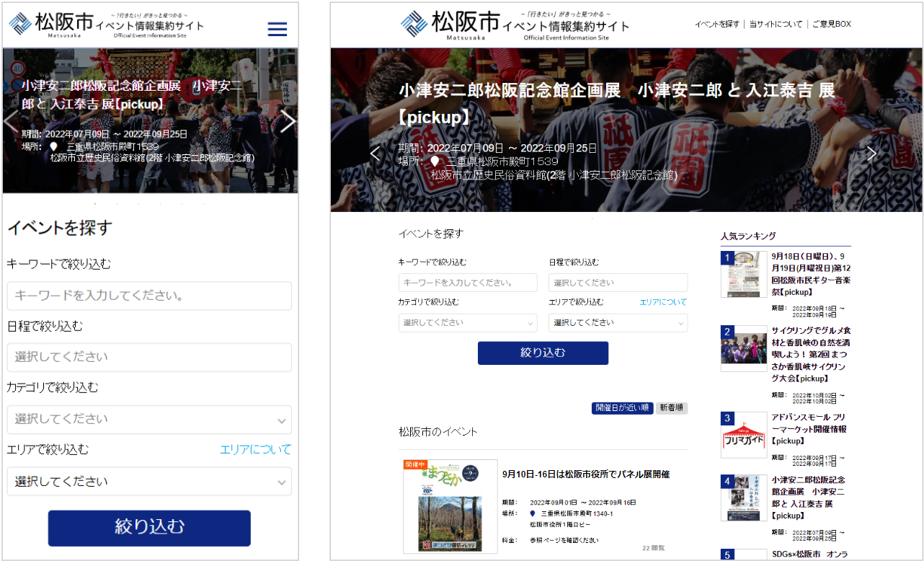The height and width of the screenshot is (561, 924).
Task: Focus the desktop keyword input field
Action: pos(468,283)
